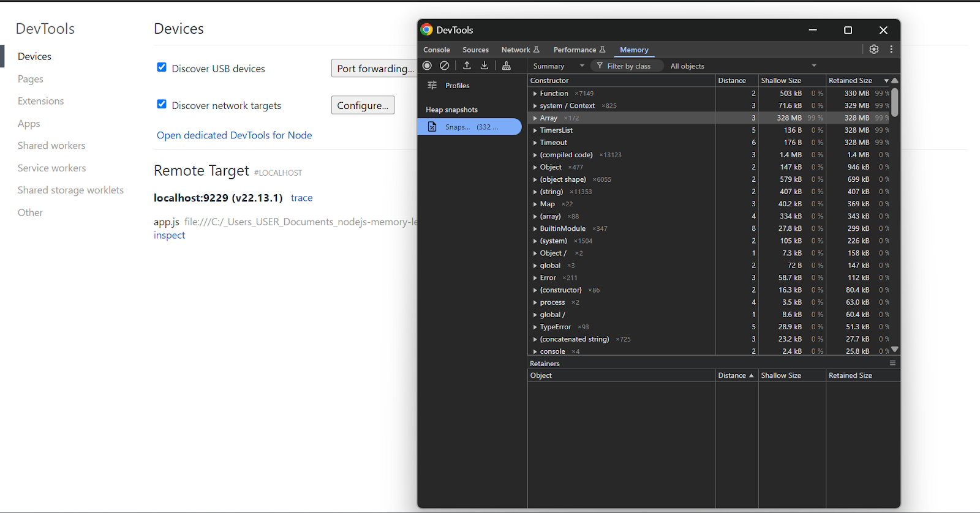Click the Profiles sliders icon
This screenshot has height=513, width=980.
click(x=432, y=85)
